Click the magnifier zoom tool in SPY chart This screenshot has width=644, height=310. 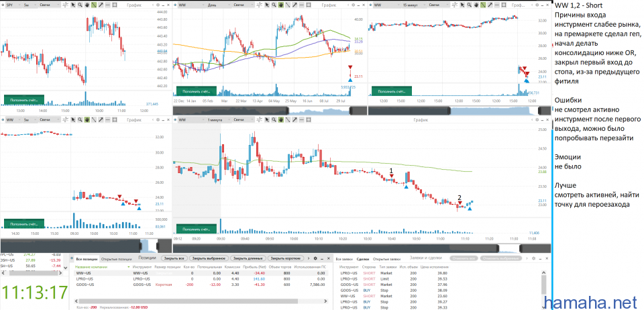(x=81, y=5)
